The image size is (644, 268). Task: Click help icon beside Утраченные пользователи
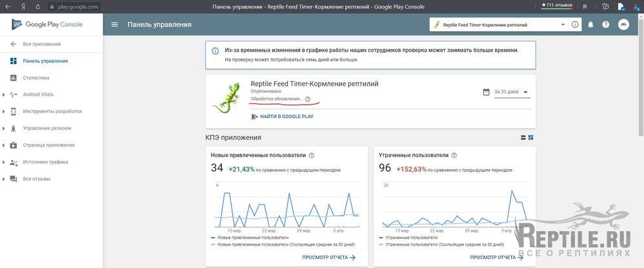(x=454, y=156)
